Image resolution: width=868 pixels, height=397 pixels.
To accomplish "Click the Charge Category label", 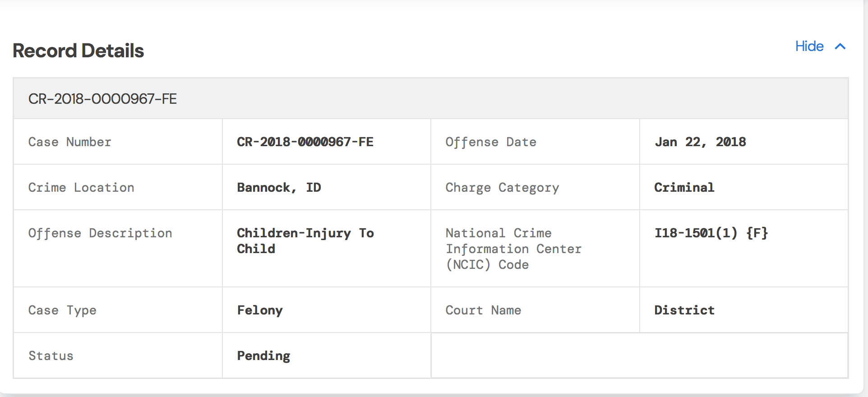I will coord(502,188).
